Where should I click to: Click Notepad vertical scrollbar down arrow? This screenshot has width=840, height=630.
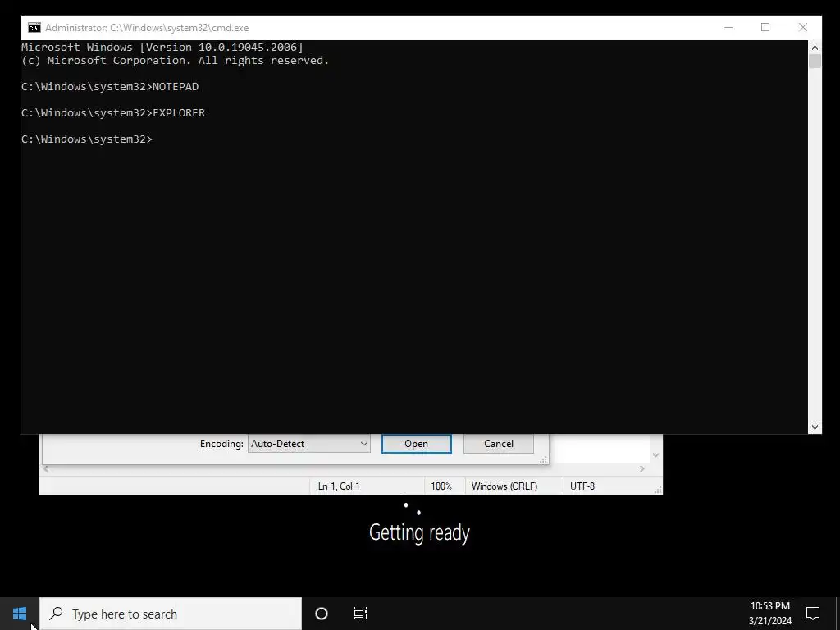coord(655,455)
